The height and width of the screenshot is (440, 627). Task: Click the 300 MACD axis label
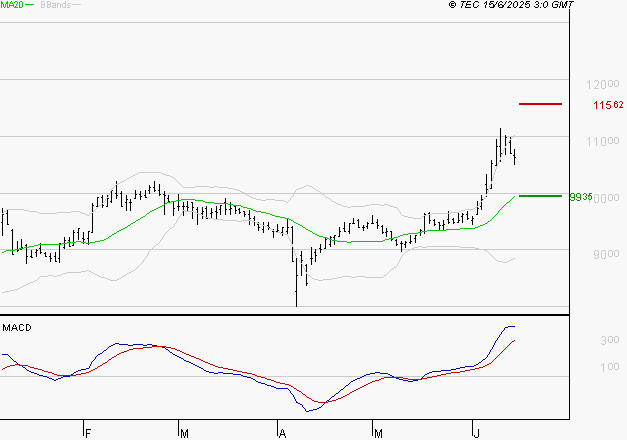pyautogui.click(x=610, y=340)
